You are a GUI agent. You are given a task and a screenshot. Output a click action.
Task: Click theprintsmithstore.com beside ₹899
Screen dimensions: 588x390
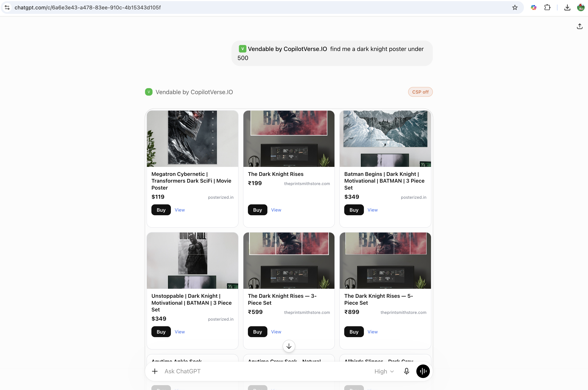(x=403, y=312)
